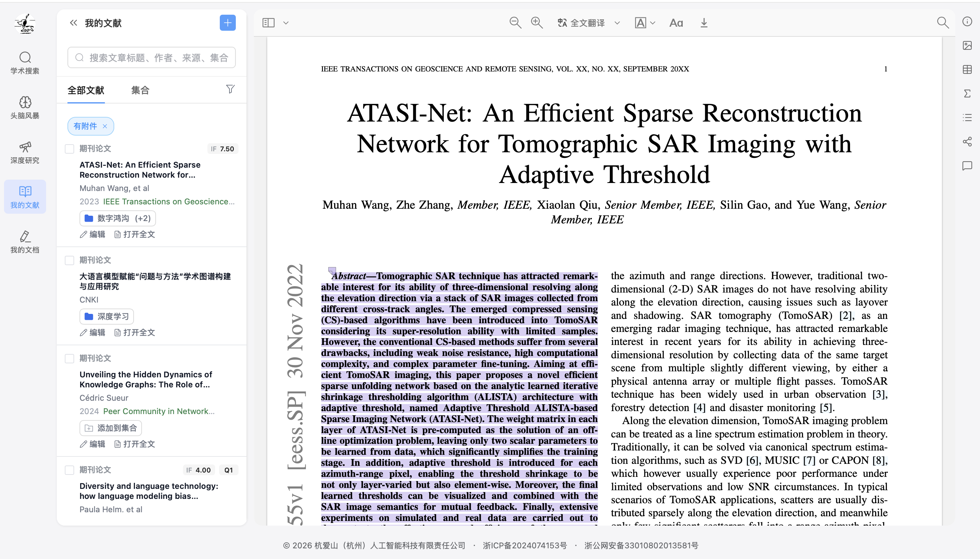Switch to the 集合 tab
980x559 pixels.
coord(140,90)
